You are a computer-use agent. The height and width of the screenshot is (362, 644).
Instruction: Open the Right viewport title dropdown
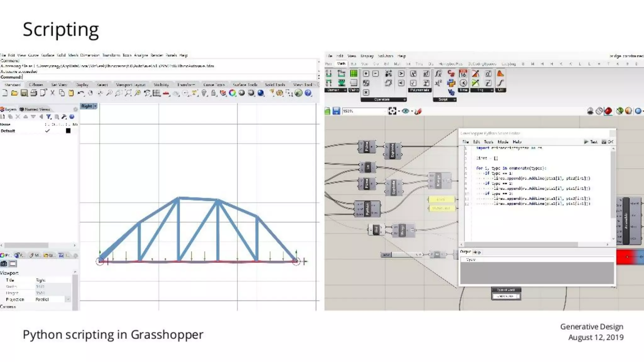[95, 106]
